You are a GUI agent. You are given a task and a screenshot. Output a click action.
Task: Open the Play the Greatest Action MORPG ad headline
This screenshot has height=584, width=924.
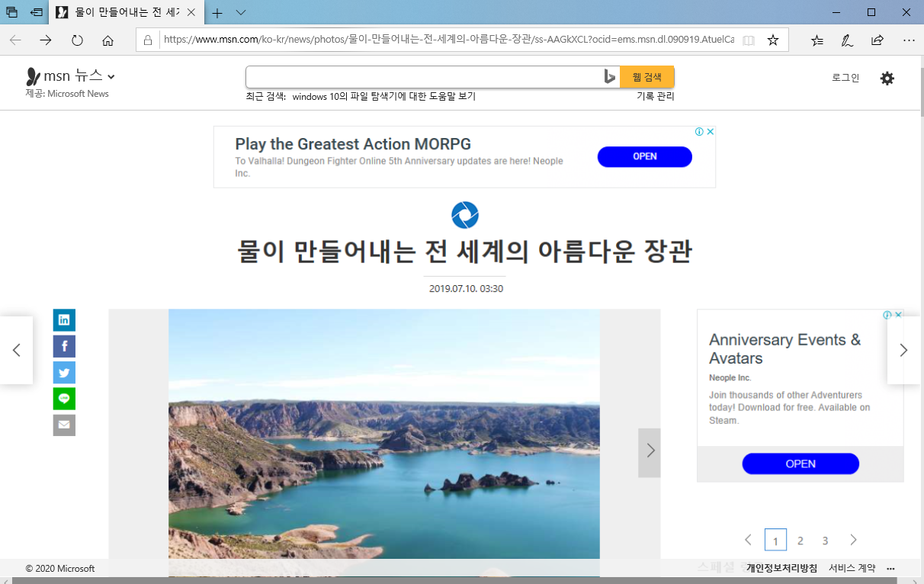(x=353, y=144)
